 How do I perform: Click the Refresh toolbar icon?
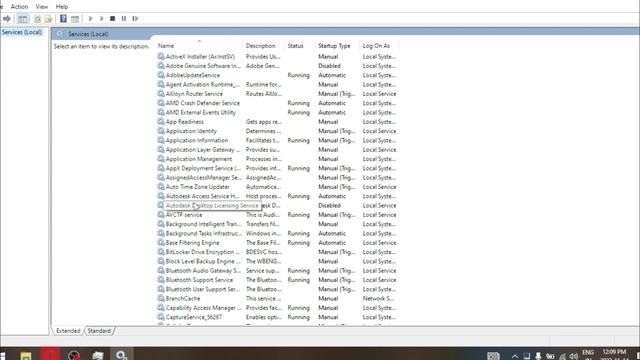pyautogui.click(x=37, y=19)
